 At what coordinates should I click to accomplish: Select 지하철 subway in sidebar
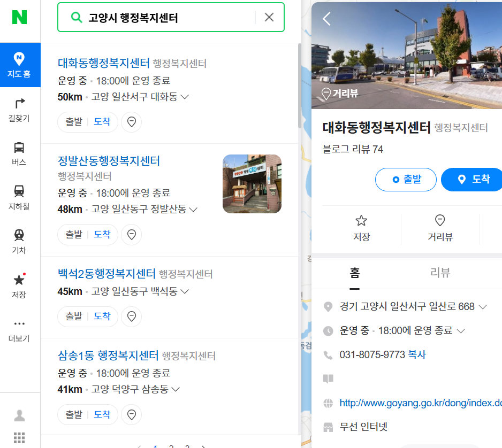point(19,198)
